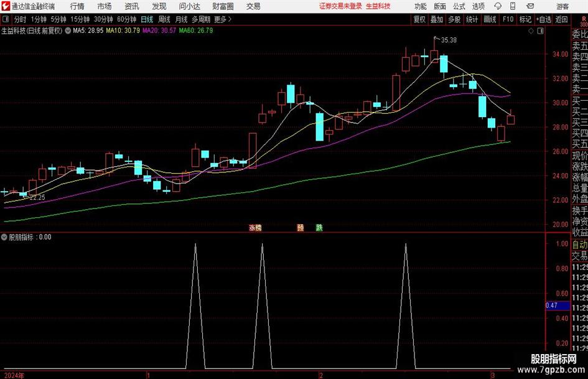
Task: Click the 返回 back button
Action: pyautogui.click(x=561, y=19)
